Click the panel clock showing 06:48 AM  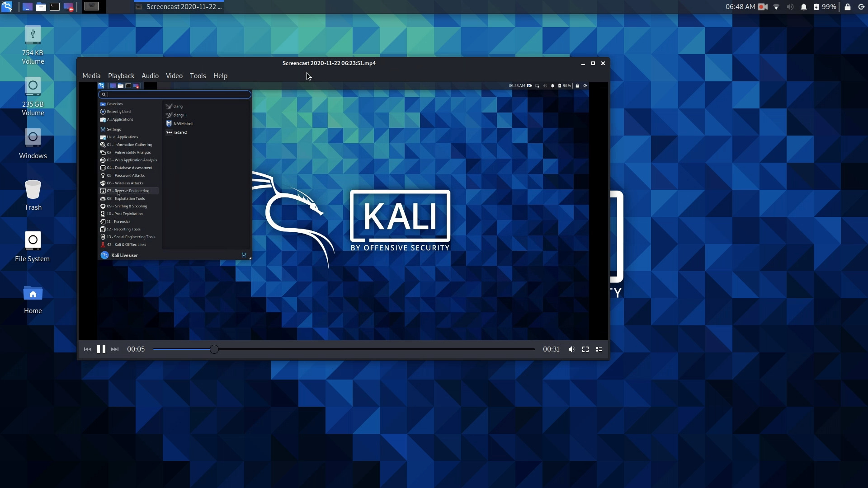[x=740, y=7]
